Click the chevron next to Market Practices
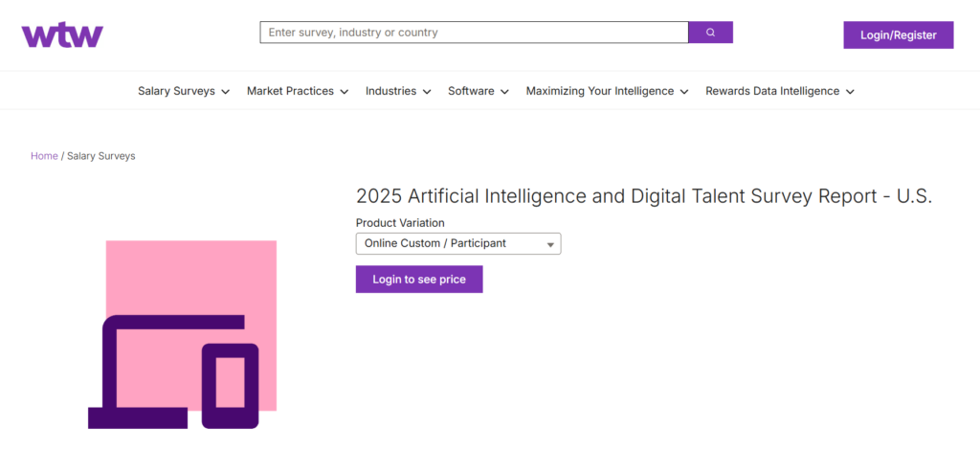Image resolution: width=980 pixels, height=472 pixels. pos(345,92)
